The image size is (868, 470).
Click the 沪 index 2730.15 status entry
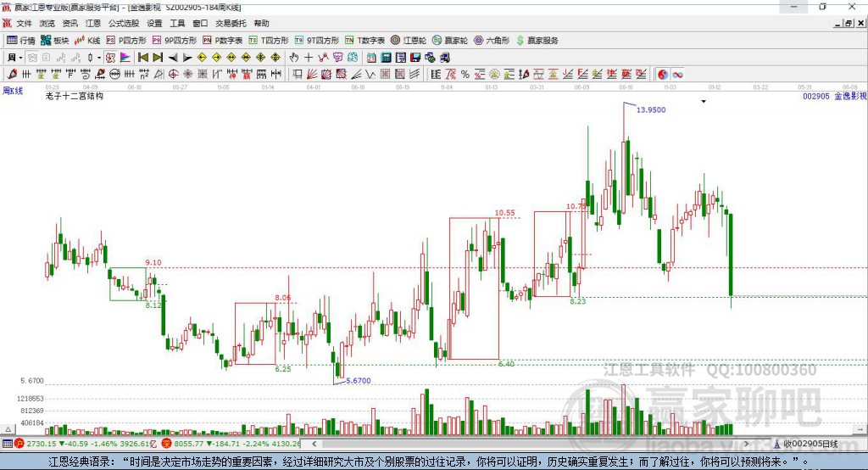(x=86, y=444)
